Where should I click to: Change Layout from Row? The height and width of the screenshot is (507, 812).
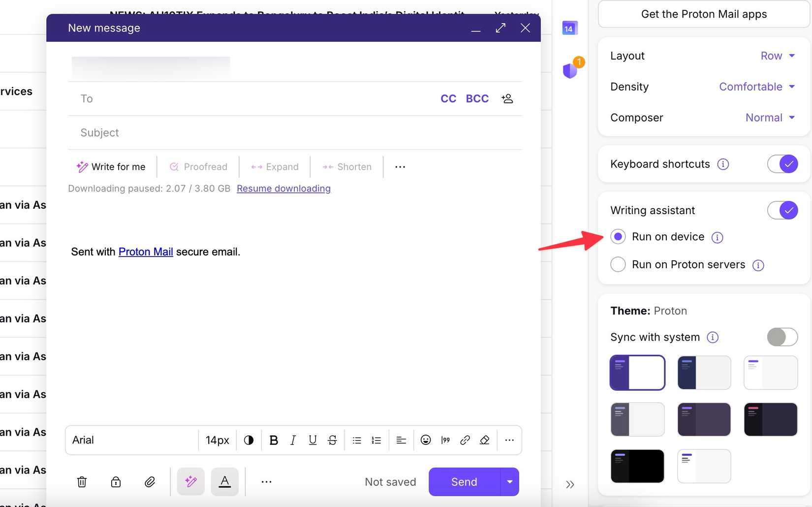(x=777, y=56)
